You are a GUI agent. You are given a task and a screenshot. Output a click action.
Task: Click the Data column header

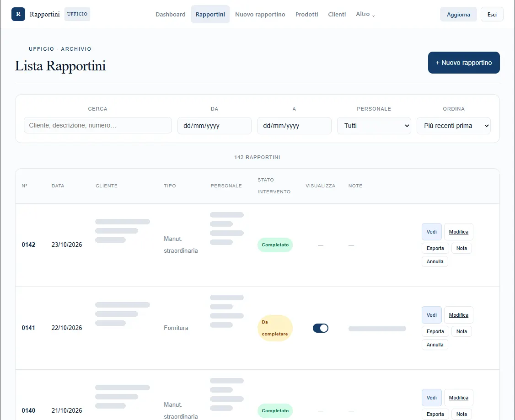[58, 186]
